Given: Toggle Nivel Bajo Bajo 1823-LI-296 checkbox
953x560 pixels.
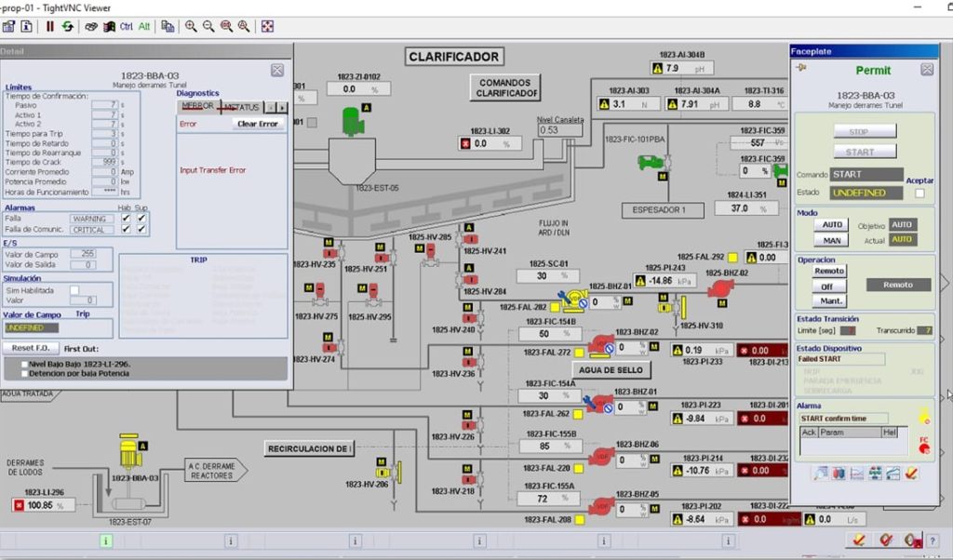Looking at the screenshot, I should coord(24,365).
